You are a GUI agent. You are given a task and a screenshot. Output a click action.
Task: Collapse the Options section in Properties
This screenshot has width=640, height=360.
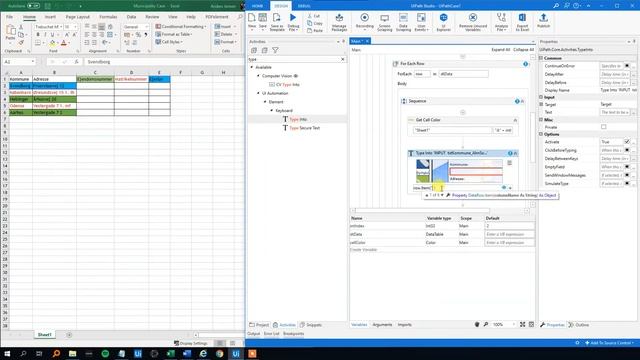click(541, 134)
